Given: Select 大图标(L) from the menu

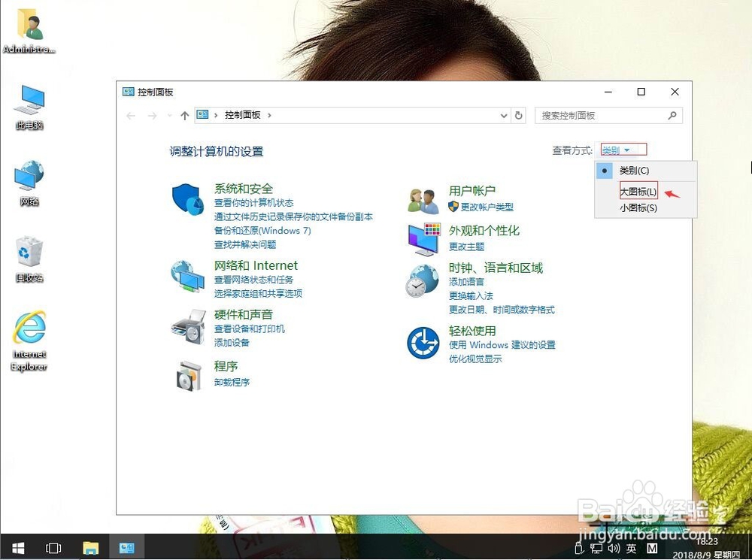Looking at the screenshot, I should click(637, 191).
